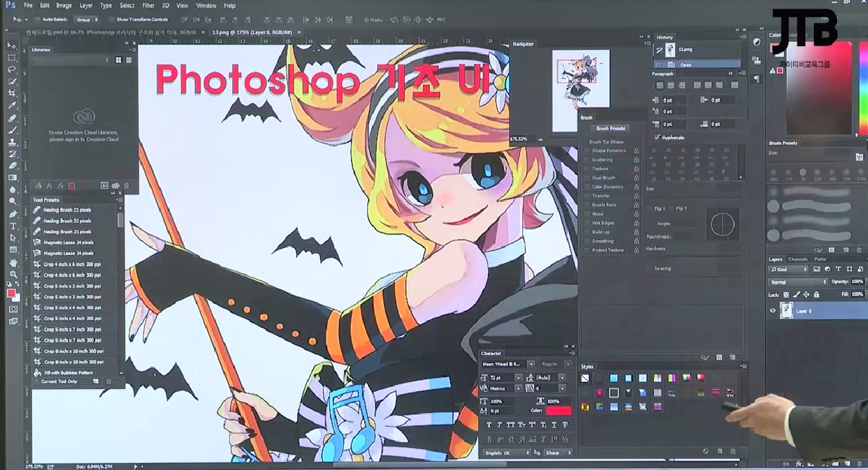This screenshot has width=868, height=470.
Task: Apply the No Style swatch in Styles
Action: pyautogui.click(x=585, y=378)
